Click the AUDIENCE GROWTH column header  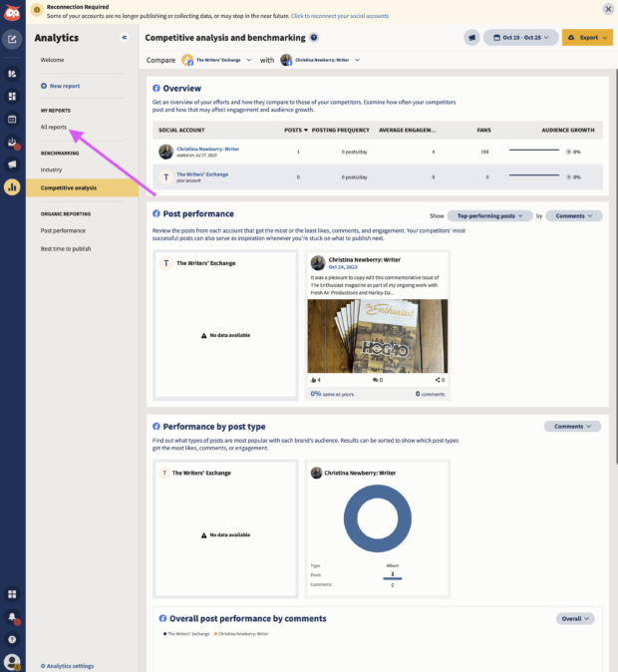point(568,130)
